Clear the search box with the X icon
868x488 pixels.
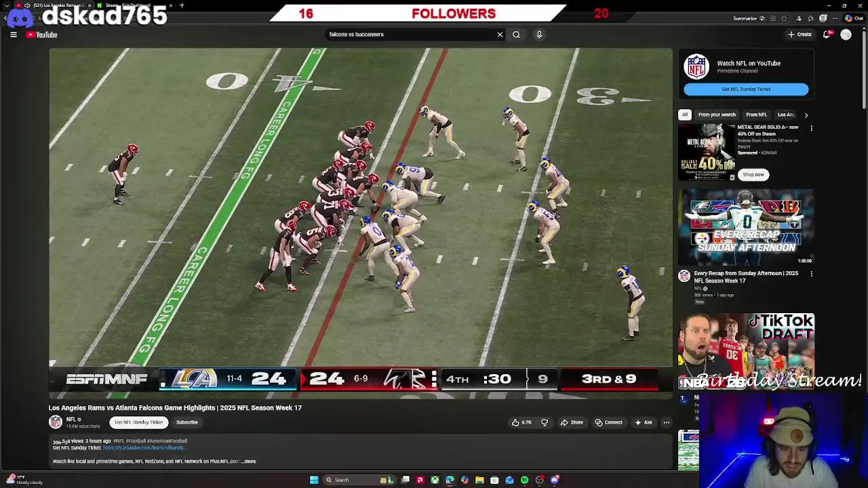500,35
